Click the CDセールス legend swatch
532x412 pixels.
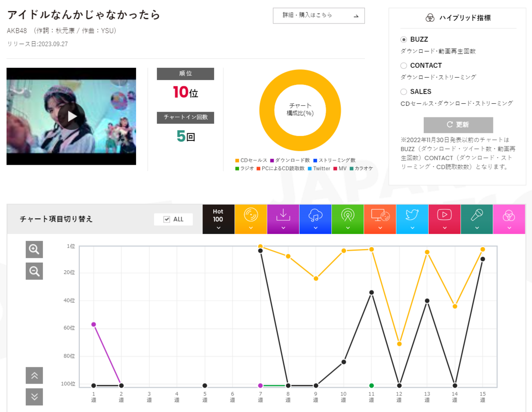pos(237,160)
